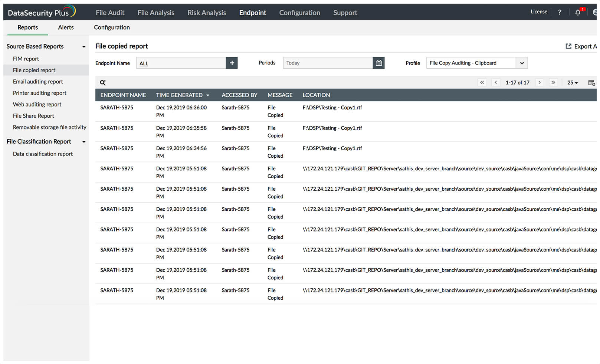The image size is (600, 364).
Task: Click ENDPOINT NAME header to sort column
Action: point(123,95)
